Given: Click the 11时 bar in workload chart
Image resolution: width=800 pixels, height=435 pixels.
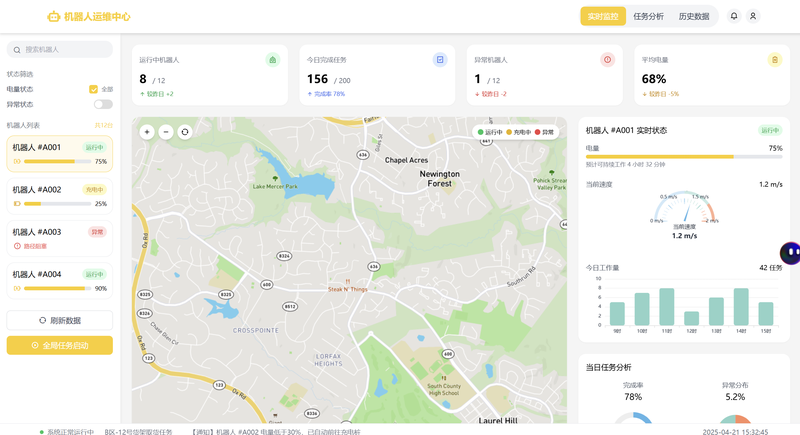Looking at the screenshot, I should (667, 307).
